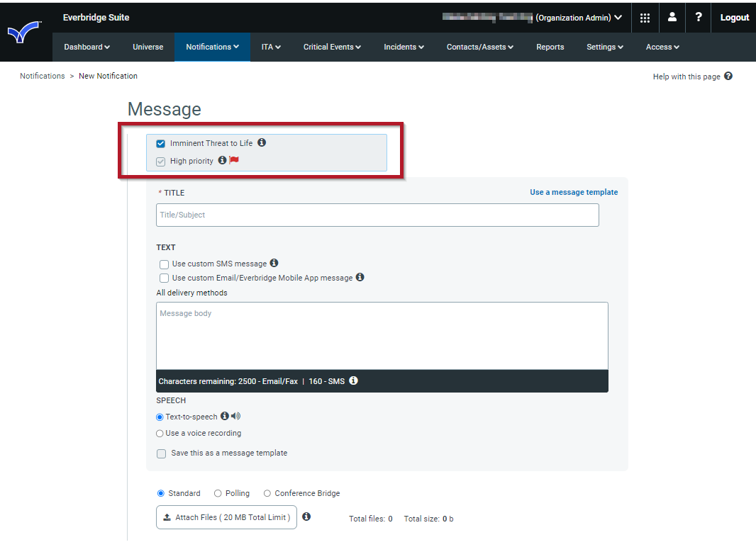Click Help with this page link
Viewport: 756px width, 547px height.
coord(686,77)
